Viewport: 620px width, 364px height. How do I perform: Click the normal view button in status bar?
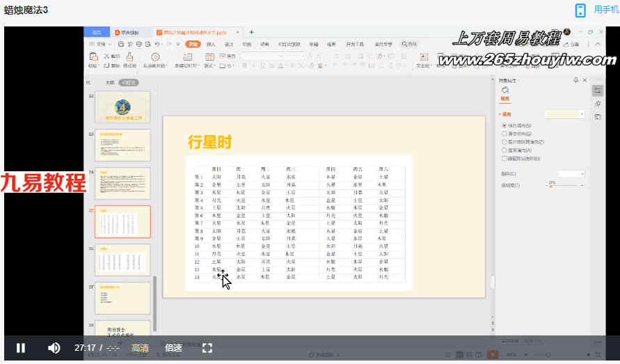click(x=459, y=354)
